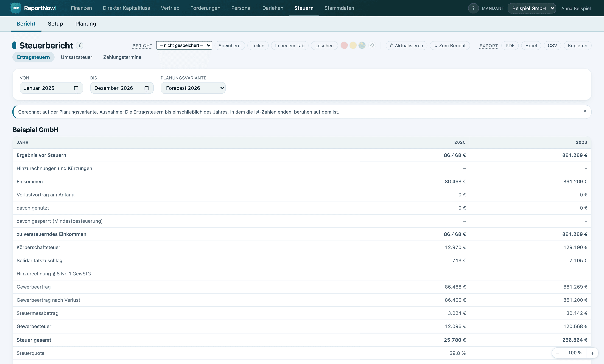604x364 pixels.
Task: Decrease zoom with minus button
Action: tap(557, 353)
